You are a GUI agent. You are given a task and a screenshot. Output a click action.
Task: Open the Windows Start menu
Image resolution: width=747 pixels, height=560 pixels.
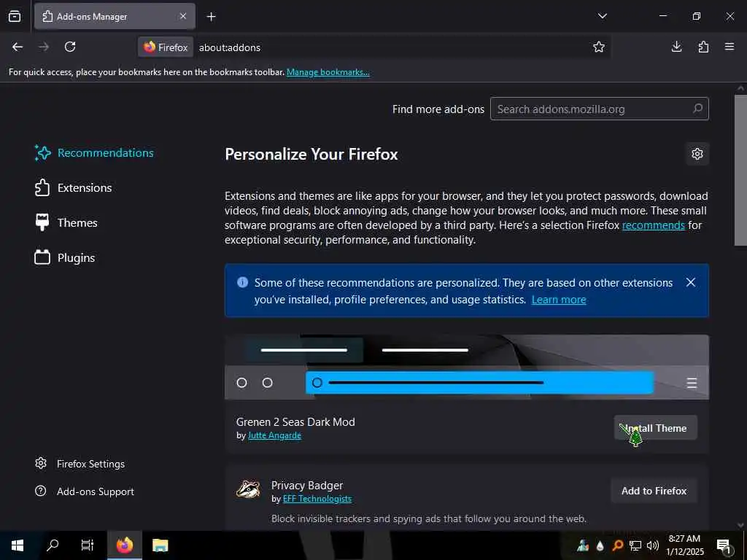click(x=18, y=545)
